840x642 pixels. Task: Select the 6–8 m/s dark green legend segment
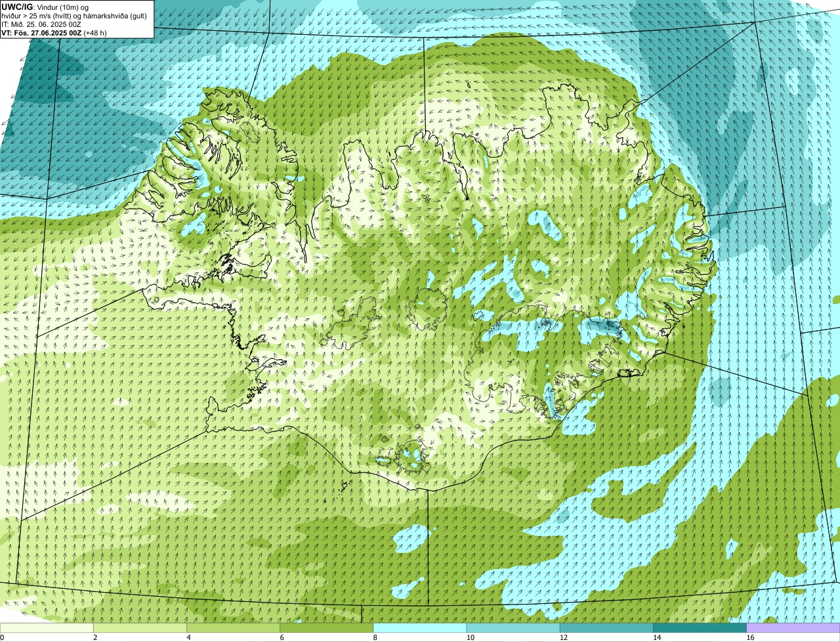coord(327,628)
